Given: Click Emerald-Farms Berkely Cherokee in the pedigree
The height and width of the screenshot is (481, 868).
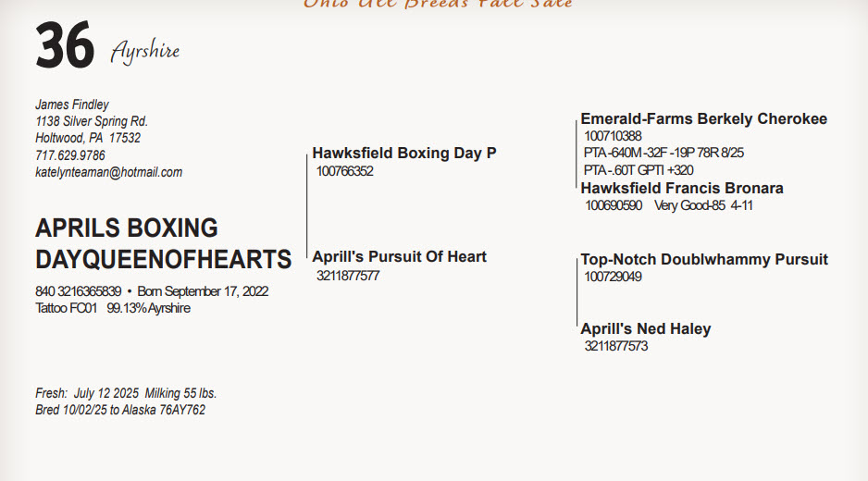Looking at the screenshot, I should coord(703,118).
